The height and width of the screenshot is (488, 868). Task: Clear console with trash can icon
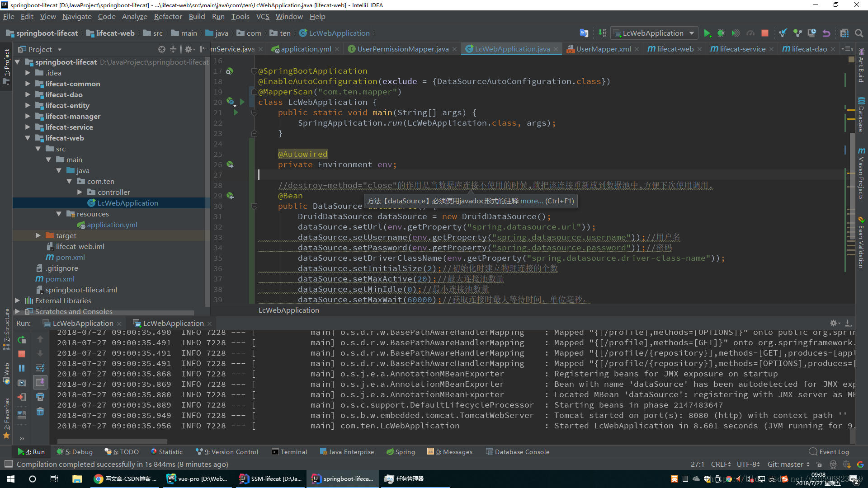pos(40,412)
